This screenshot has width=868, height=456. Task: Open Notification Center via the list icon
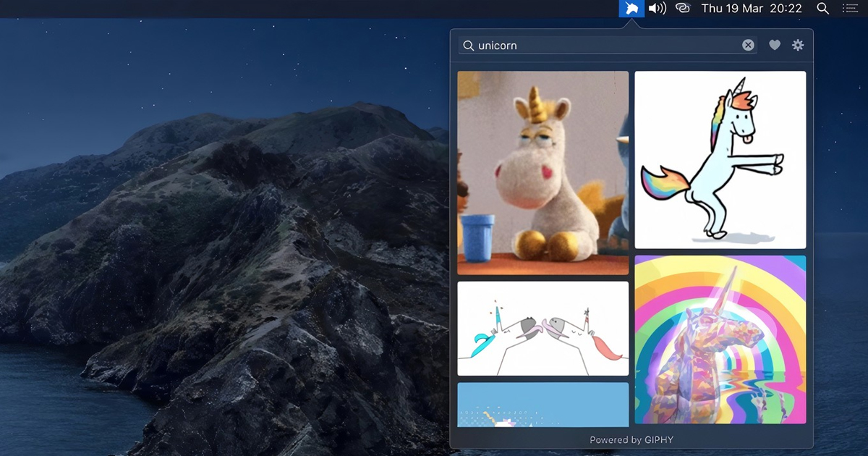click(x=850, y=8)
